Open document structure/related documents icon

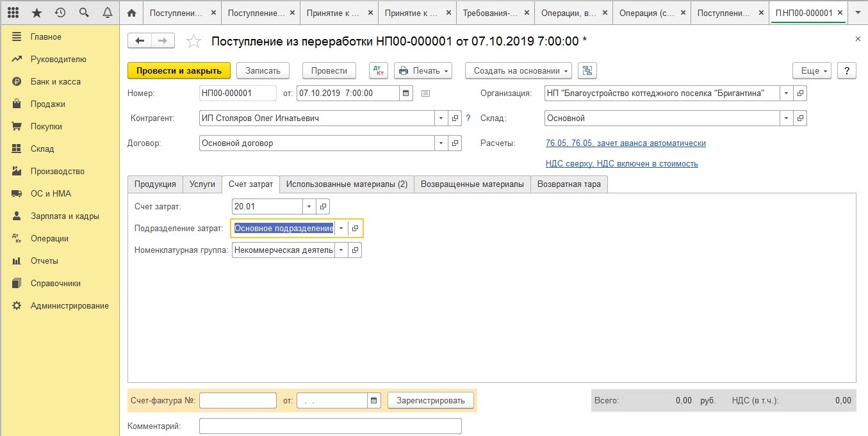587,70
